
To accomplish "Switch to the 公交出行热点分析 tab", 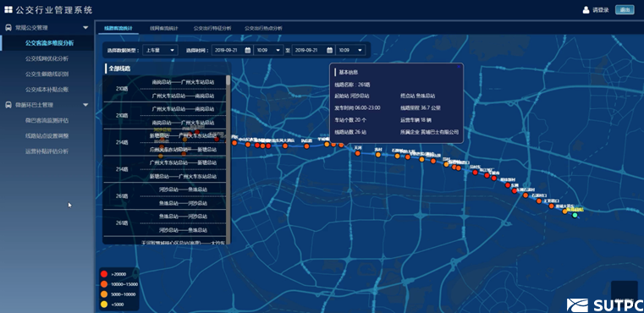I will click(x=263, y=29).
